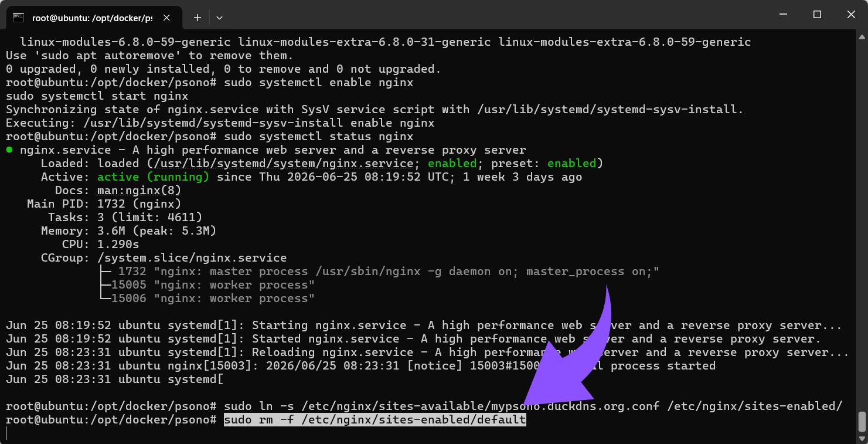Click the terminal icon in the tab
Image resolution: width=868 pixels, height=444 pixels.
pos(19,18)
